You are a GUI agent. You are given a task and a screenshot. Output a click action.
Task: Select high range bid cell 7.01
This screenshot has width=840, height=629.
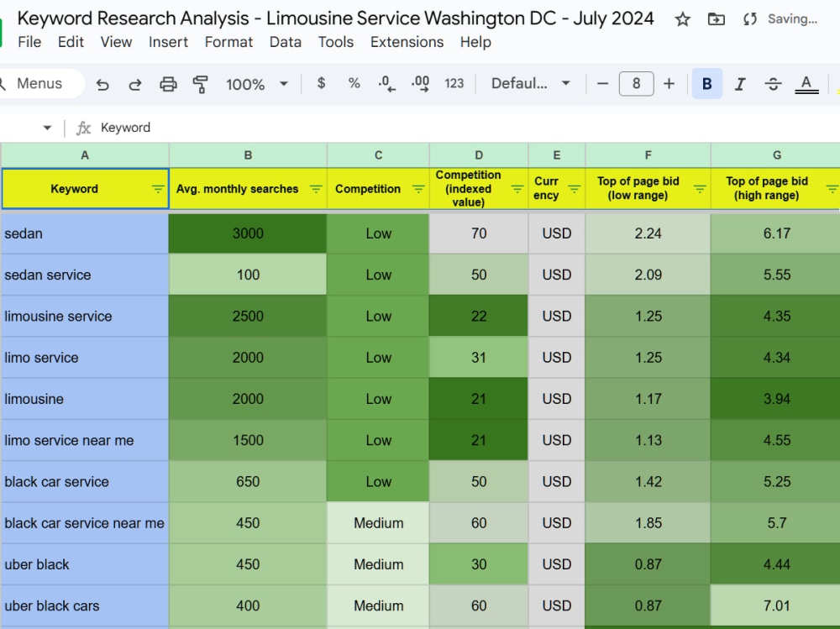pyautogui.click(x=775, y=606)
